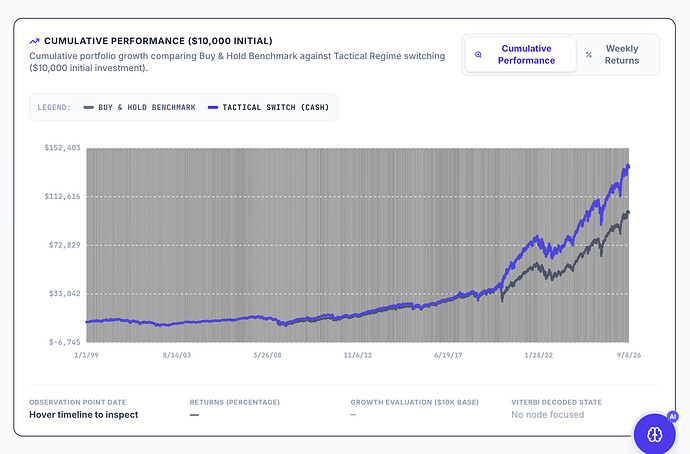Click the chart description paragraph
This screenshot has height=454, width=690.
[237, 62]
